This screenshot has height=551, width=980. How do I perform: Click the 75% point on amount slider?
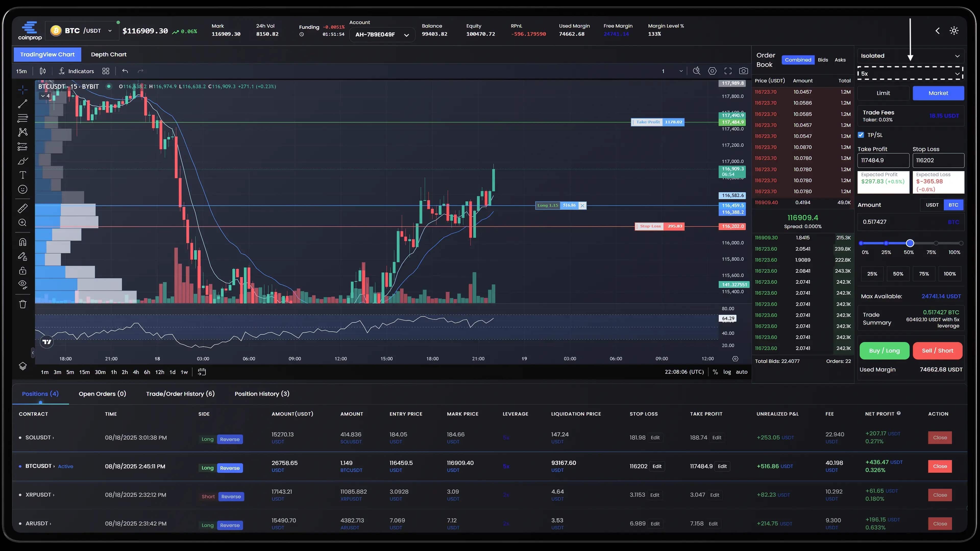click(936, 243)
